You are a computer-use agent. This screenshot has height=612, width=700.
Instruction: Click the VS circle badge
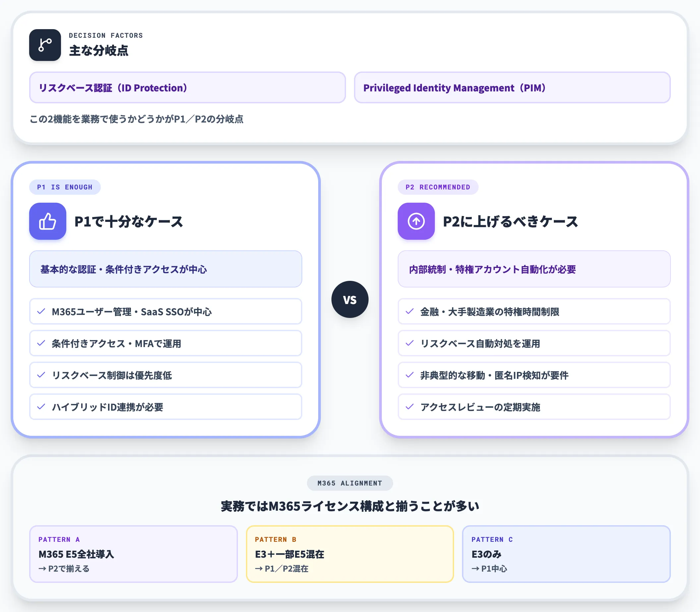pyautogui.click(x=350, y=299)
